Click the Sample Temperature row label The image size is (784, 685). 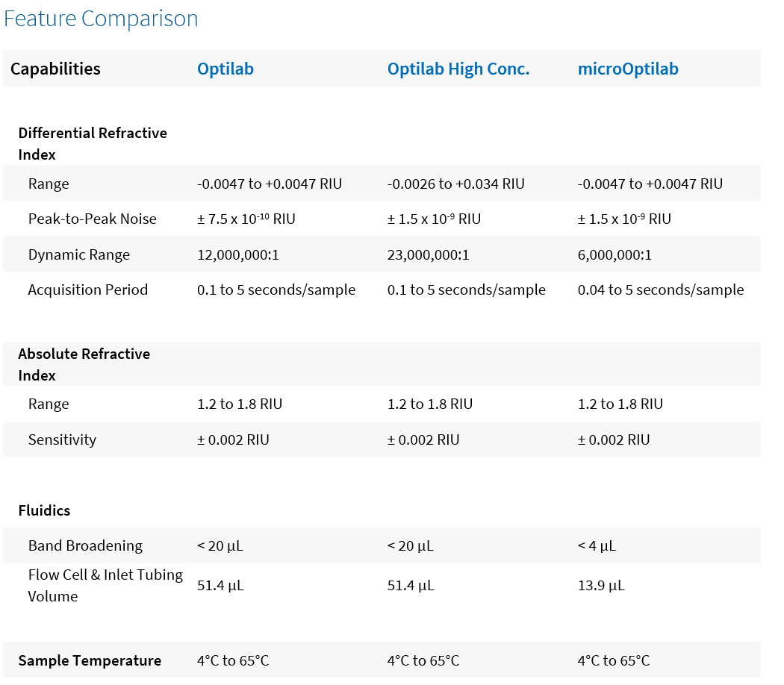[x=90, y=660]
